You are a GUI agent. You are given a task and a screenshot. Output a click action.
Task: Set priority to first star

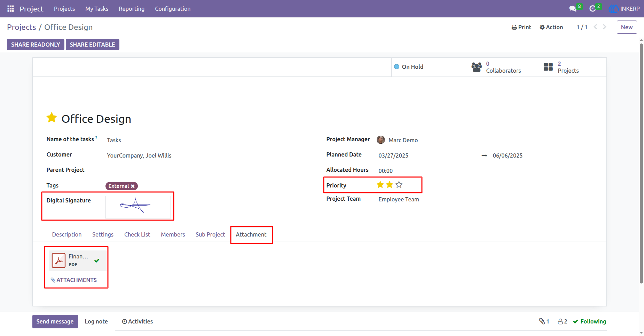[380, 185]
